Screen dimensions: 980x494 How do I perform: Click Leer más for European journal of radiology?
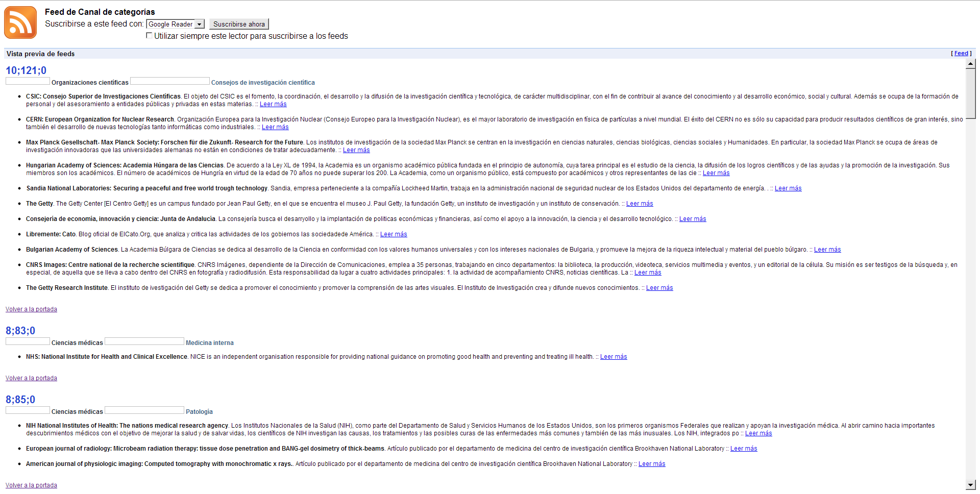pyautogui.click(x=744, y=449)
